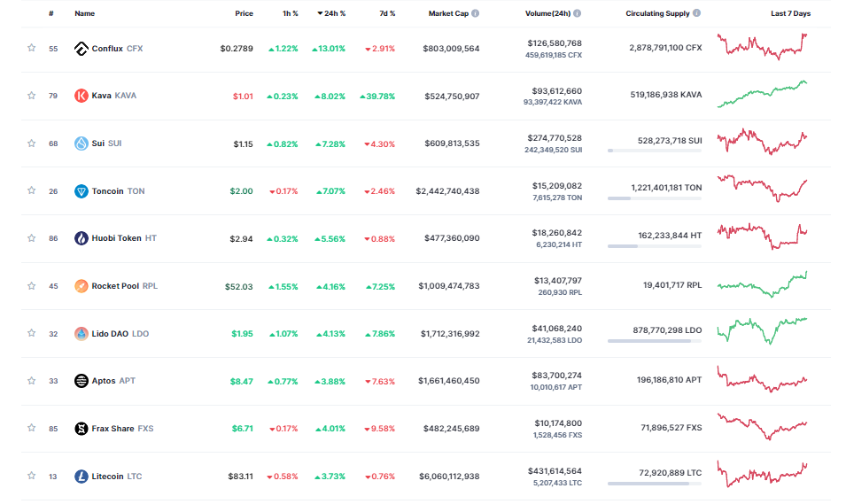Open Litecoin 7-day sparkline chart

coord(762,474)
